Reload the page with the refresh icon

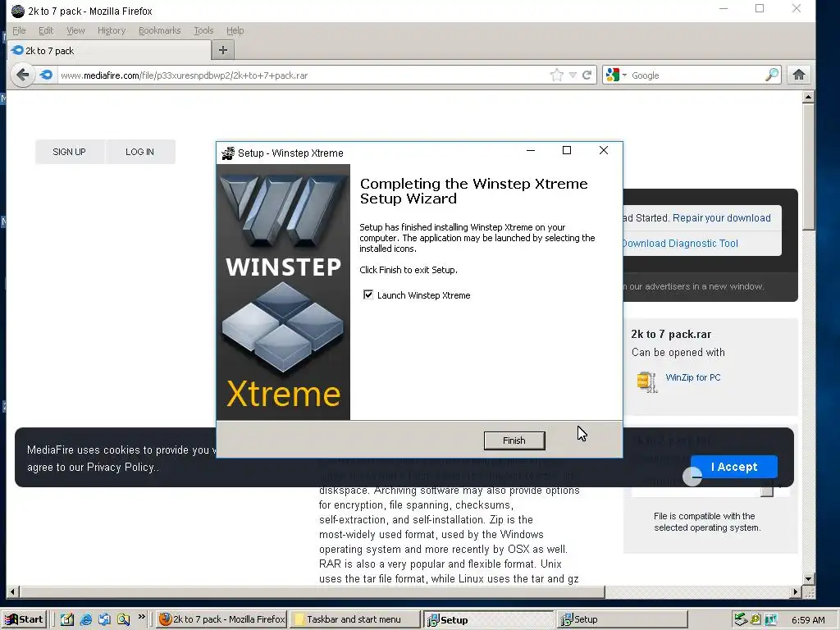click(x=587, y=75)
